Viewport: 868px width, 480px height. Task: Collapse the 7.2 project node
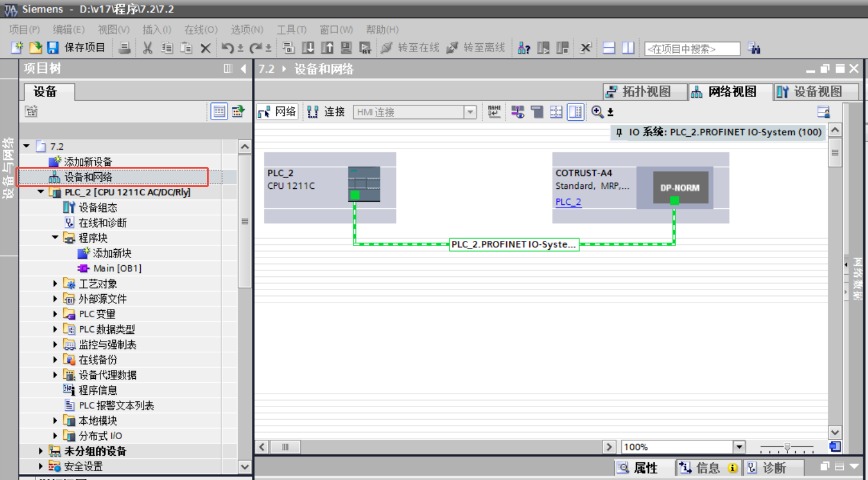[27, 146]
